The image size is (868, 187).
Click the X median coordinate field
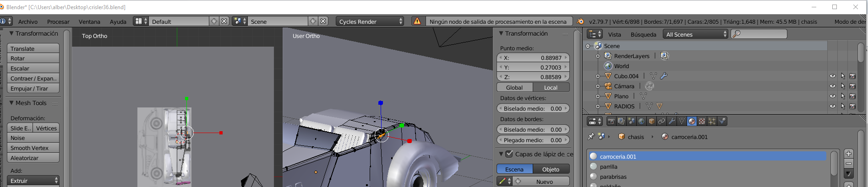pyautogui.click(x=533, y=58)
